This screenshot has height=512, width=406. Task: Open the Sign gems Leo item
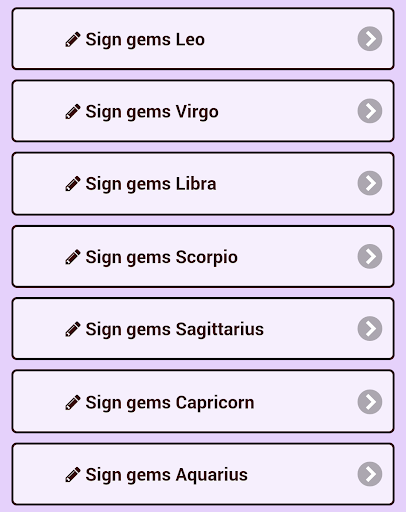tap(203, 39)
